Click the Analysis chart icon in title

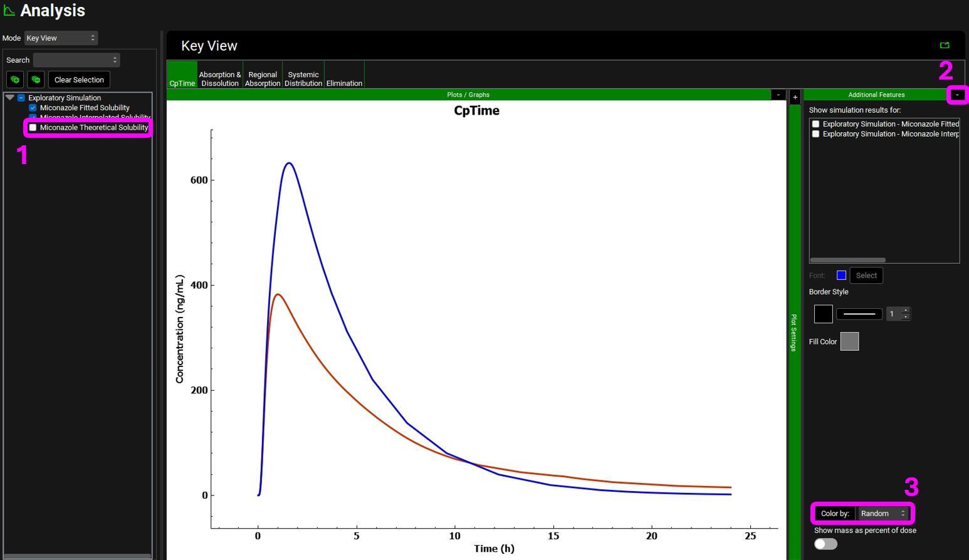9,11
